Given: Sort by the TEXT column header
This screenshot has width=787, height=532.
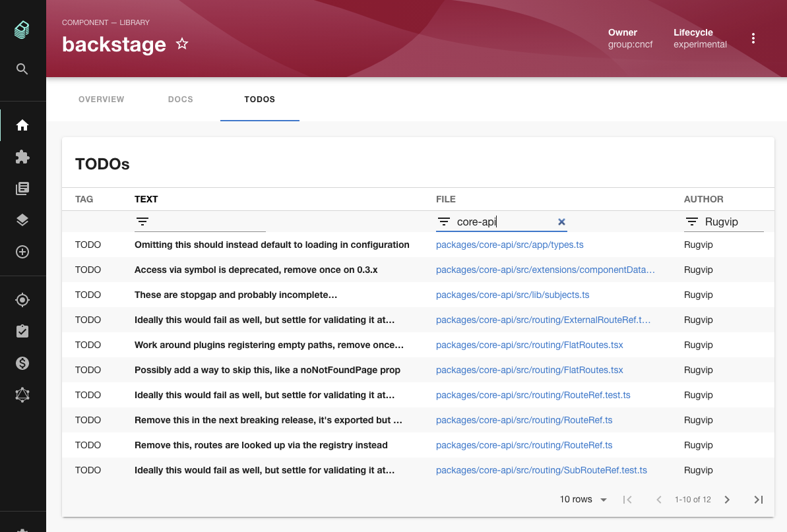Looking at the screenshot, I should pos(146,199).
